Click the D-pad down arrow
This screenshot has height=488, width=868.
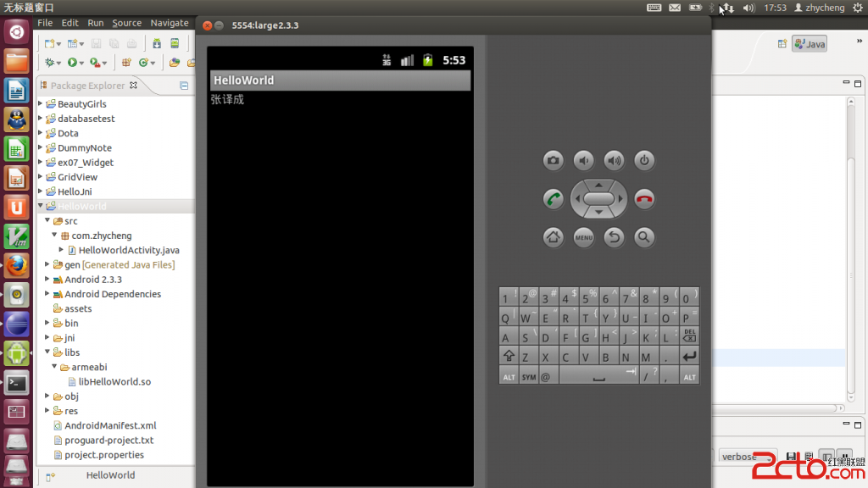coord(598,212)
